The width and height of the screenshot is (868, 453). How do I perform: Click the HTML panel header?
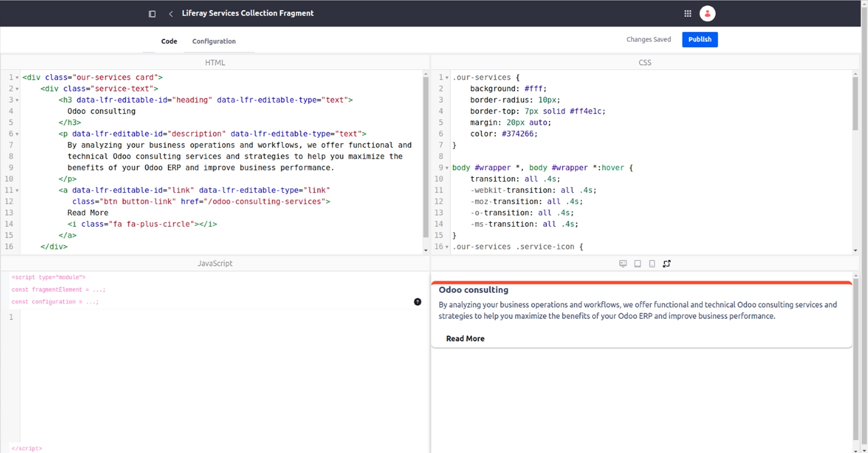coord(215,63)
